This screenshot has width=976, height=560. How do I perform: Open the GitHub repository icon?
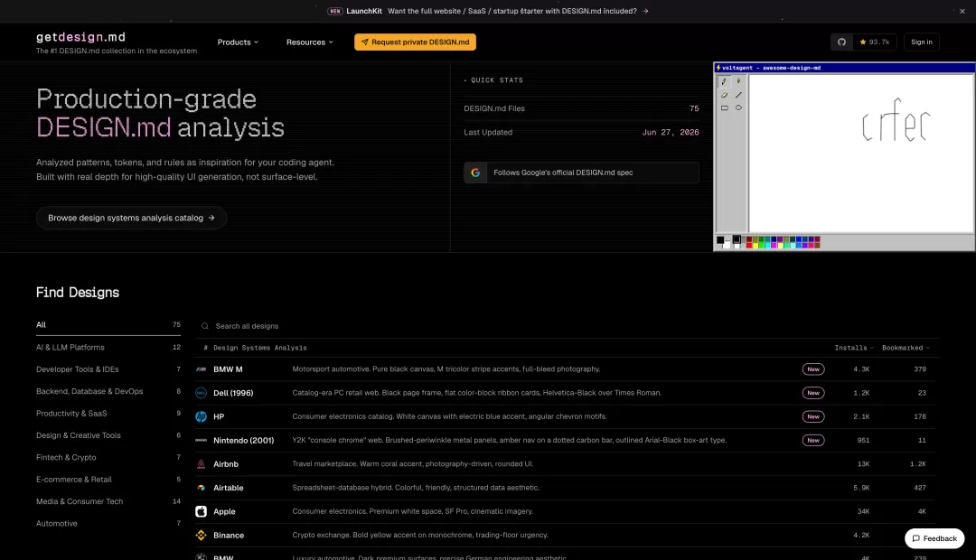pyautogui.click(x=841, y=42)
